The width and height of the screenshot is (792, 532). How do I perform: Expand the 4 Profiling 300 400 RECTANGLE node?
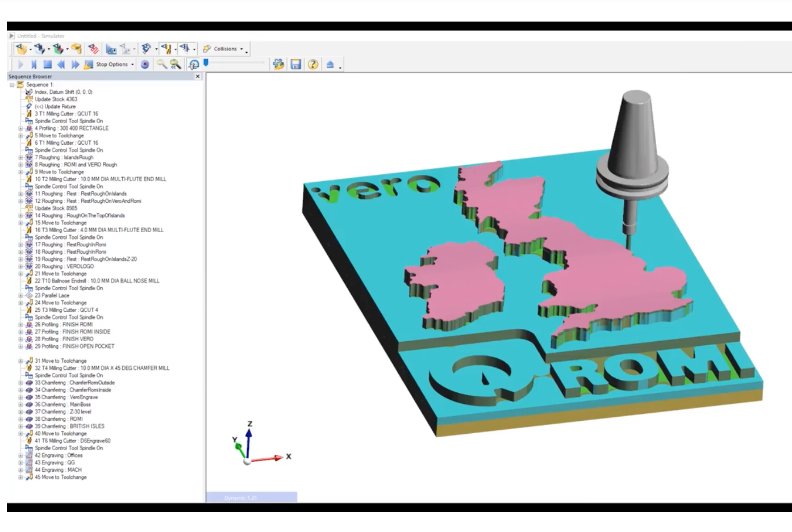(21, 128)
